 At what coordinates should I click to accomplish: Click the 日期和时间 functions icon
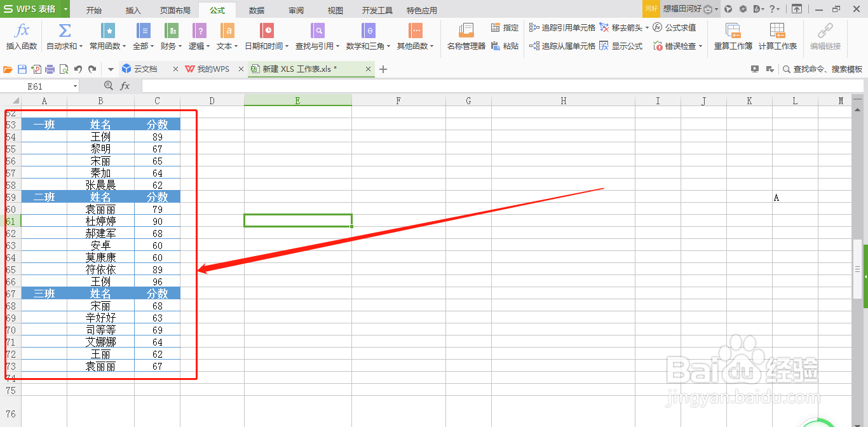coord(268,30)
